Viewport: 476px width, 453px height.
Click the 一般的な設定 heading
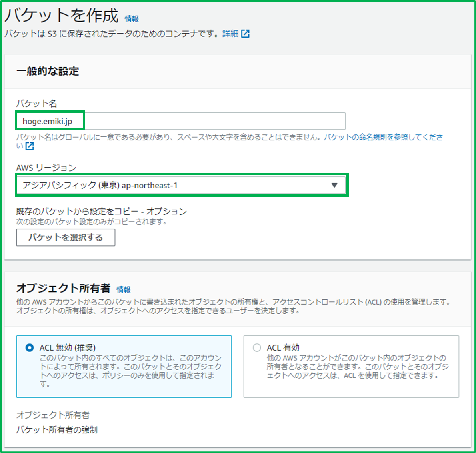48,71
